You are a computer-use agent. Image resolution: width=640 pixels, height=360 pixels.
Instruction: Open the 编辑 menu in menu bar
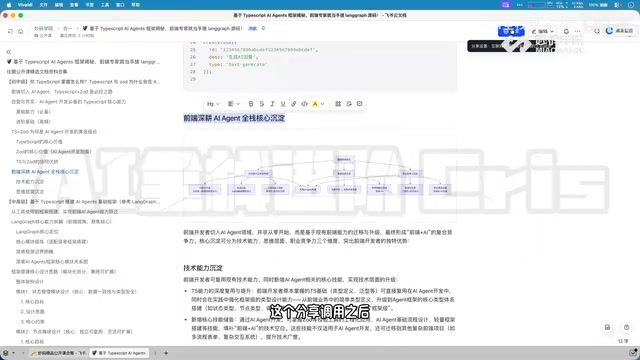pyautogui.click(x=59, y=5)
